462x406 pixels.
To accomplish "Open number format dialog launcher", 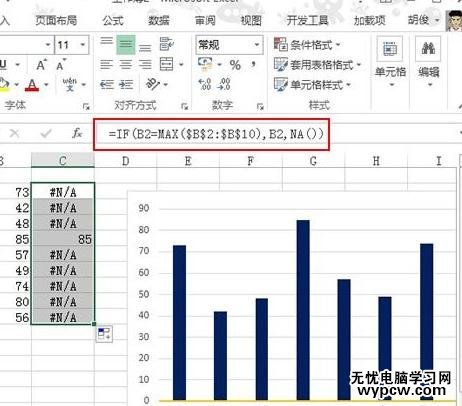I will point(260,106).
